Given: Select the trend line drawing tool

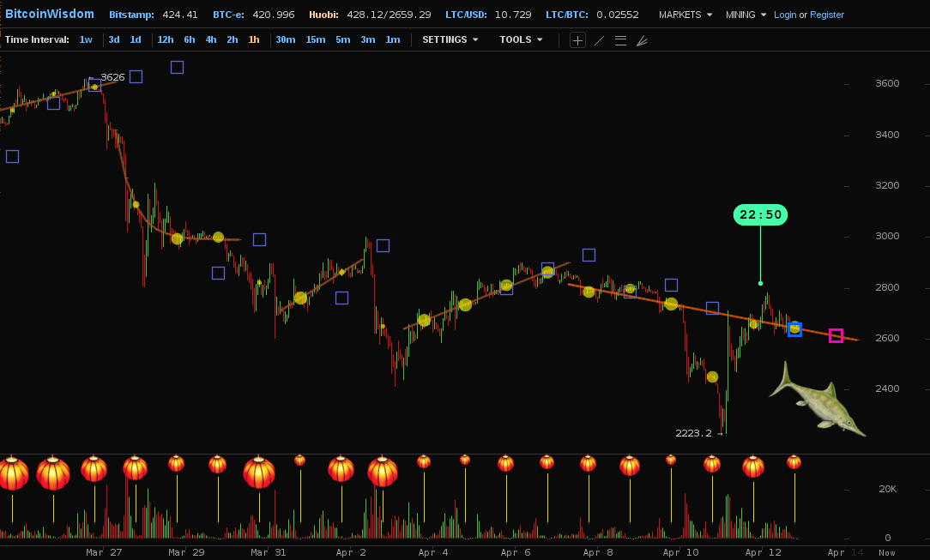Looking at the screenshot, I should pyautogui.click(x=599, y=40).
